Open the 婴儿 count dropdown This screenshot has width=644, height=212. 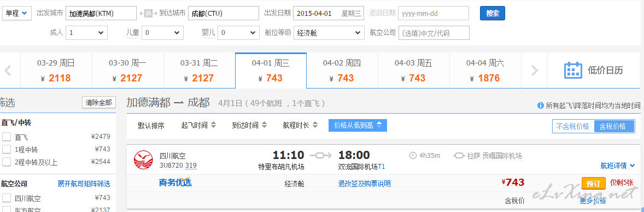[x=238, y=32]
